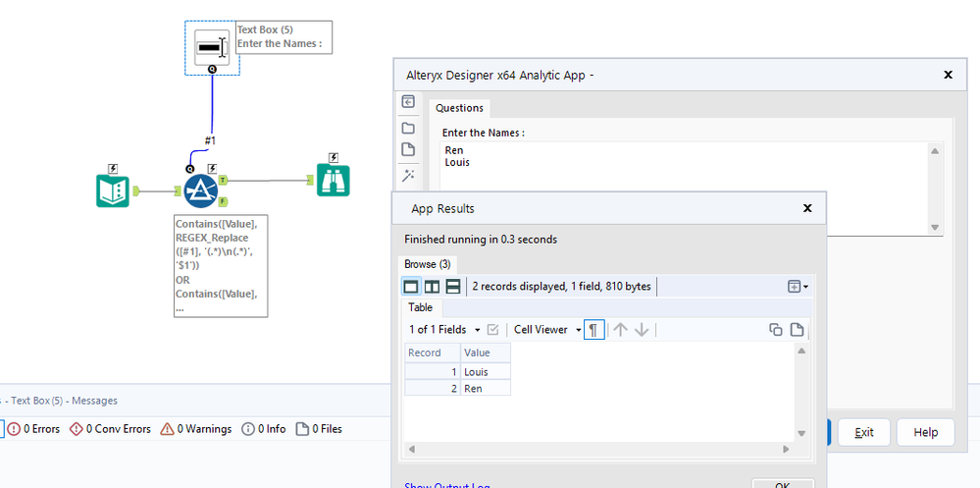Screen dimensions: 980x488
Task: Click the move down arrow in results toolbar
Action: [642, 330]
